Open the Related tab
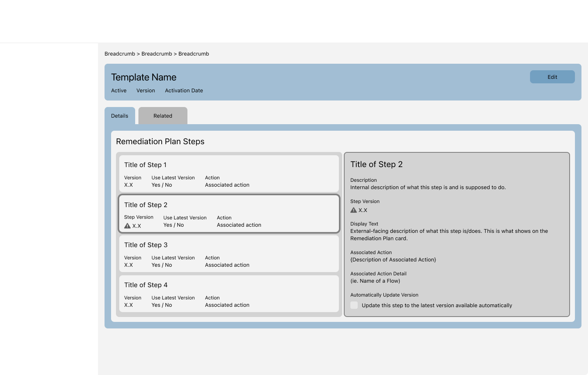Viewport: 588px width, 375px height. coord(163,116)
